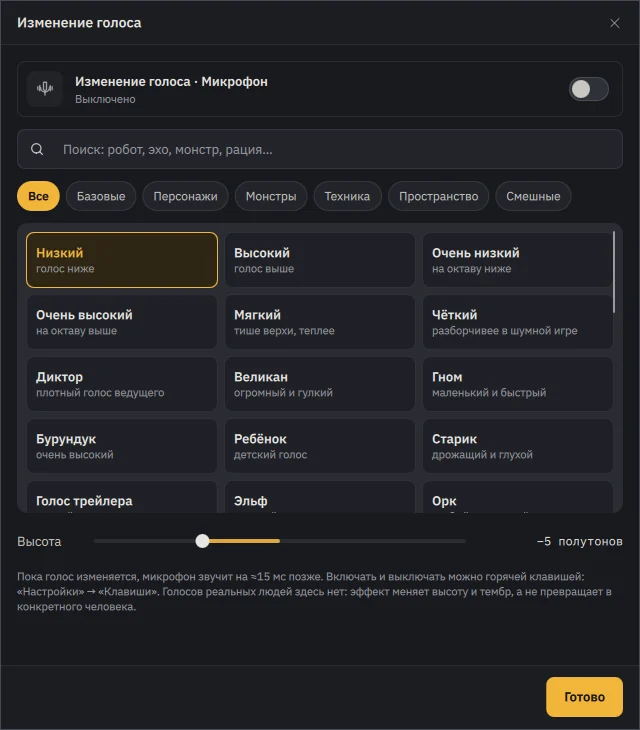
Task: Select the Низкий voice preset
Action: pyautogui.click(x=122, y=260)
